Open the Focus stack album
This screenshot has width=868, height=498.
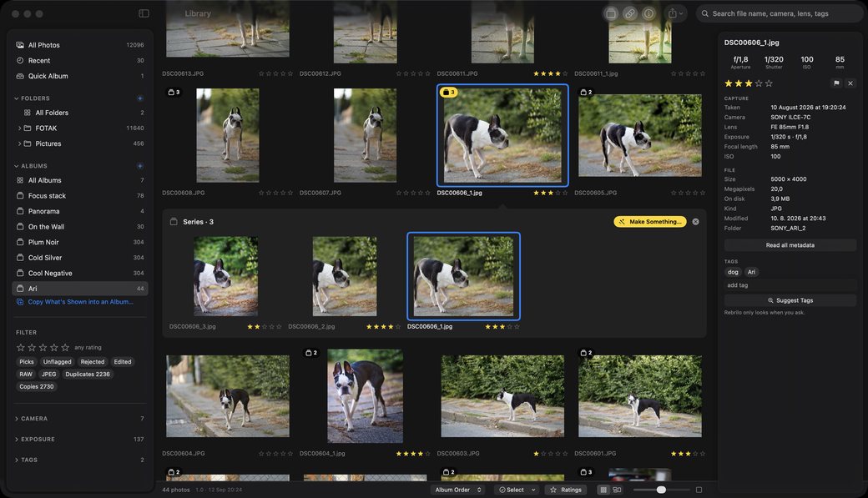pyautogui.click(x=80, y=196)
